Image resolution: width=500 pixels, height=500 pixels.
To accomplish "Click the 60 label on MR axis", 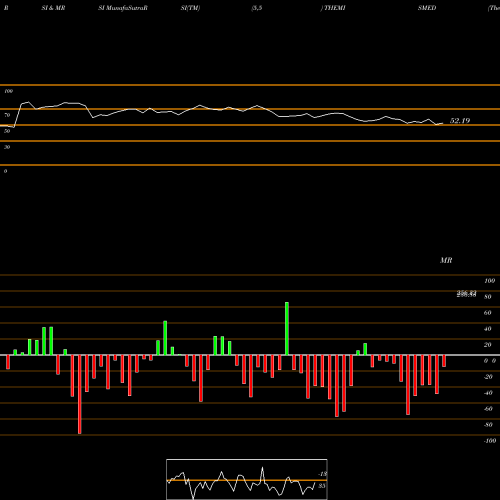I will (488, 313).
